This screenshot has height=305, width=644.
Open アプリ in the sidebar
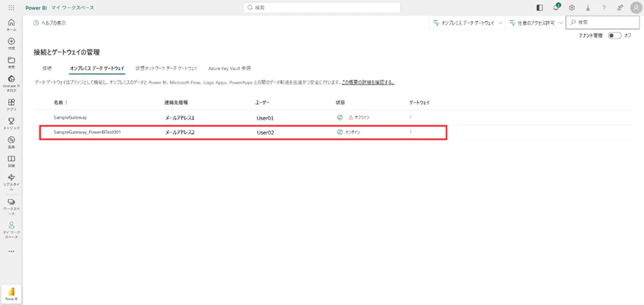pos(12,105)
